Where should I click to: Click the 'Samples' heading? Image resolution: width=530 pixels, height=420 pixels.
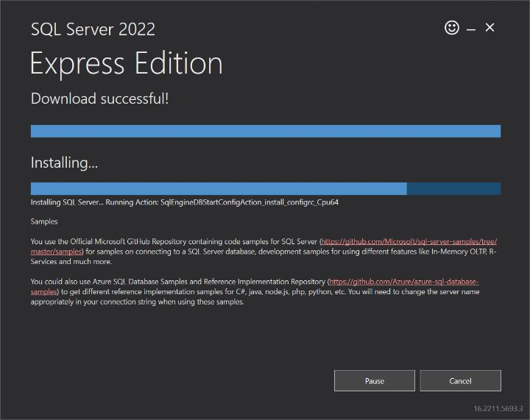tap(44, 221)
